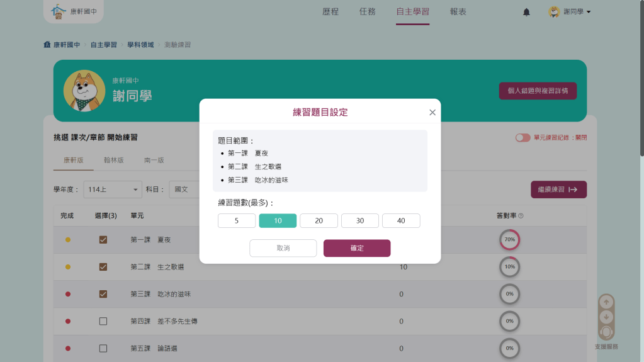Click the notification bell icon
The height and width of the screenshot is (362, 644).
coord(526,13)
